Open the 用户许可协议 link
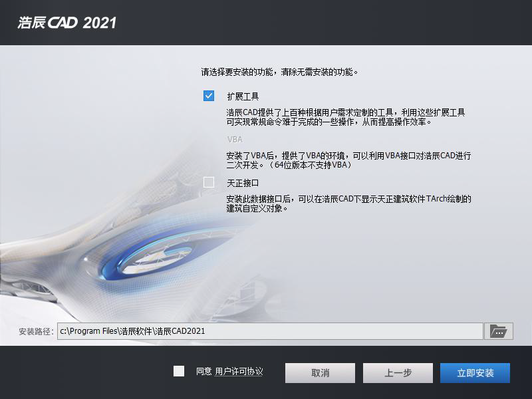Image resolution: width=532 pixels, height=399 pixels. point(239,372)
